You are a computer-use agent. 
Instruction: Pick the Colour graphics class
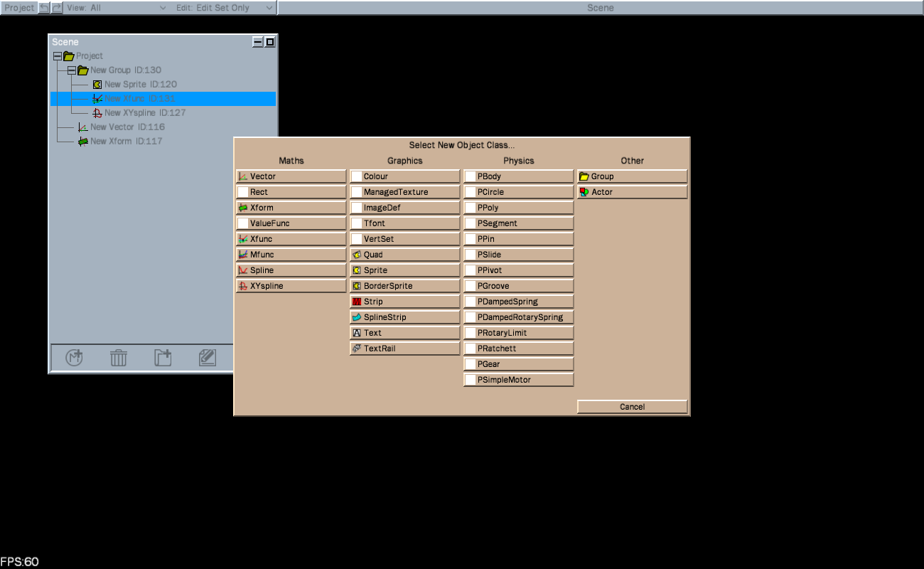404,176
